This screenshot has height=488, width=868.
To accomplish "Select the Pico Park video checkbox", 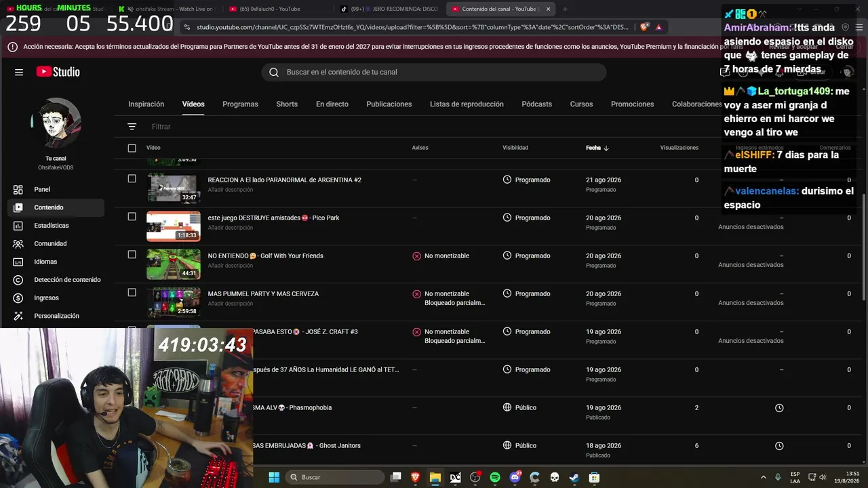I will [132, 217].
